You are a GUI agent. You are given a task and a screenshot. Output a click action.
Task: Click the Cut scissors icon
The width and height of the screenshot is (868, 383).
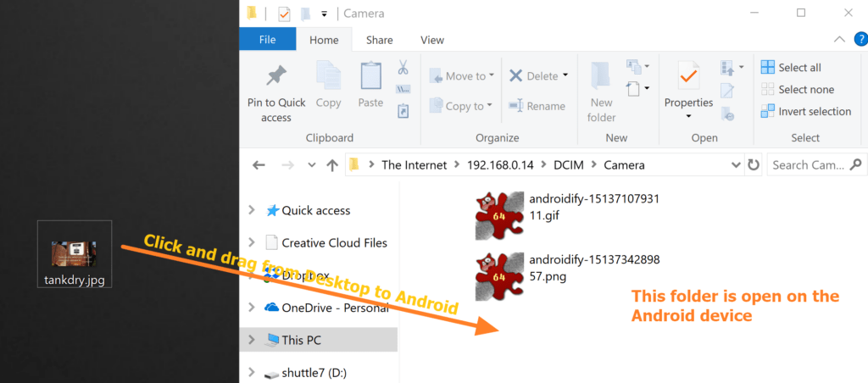pos(403,68)
